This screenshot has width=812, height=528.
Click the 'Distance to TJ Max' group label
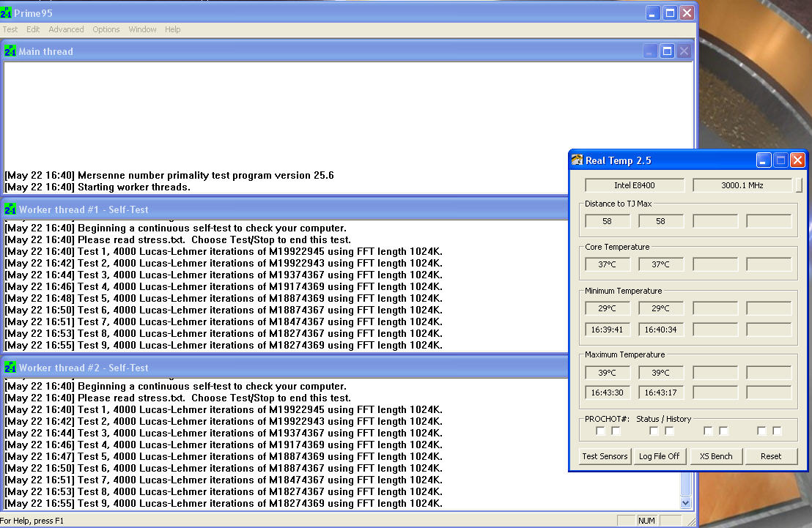pos(619,204)
